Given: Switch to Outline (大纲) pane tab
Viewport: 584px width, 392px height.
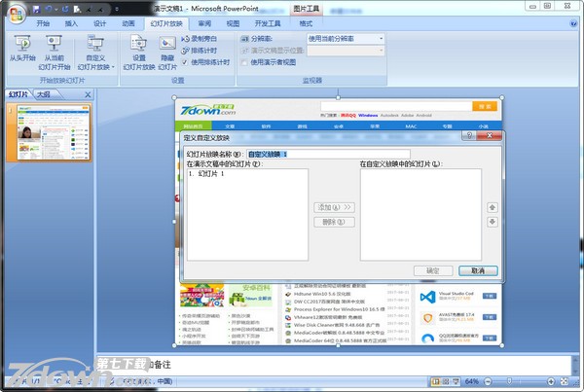Looking at the screenshot, I should (x=44, y=94).
